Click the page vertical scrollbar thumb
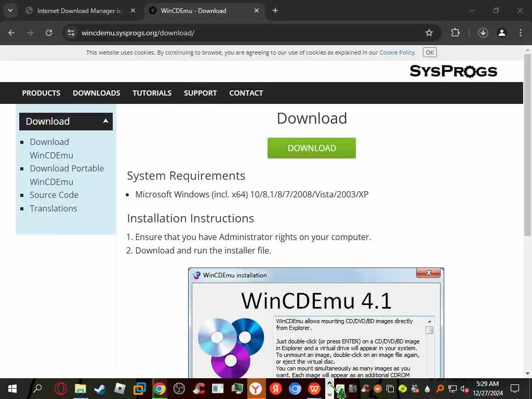The image size is (532, 399). tap(527, 145)
